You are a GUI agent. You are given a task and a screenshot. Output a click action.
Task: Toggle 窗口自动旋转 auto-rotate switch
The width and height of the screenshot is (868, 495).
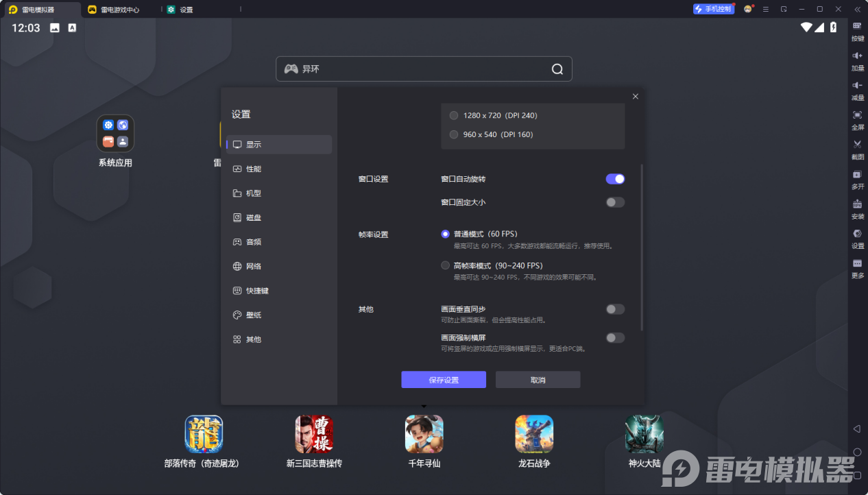coord(615,179)
